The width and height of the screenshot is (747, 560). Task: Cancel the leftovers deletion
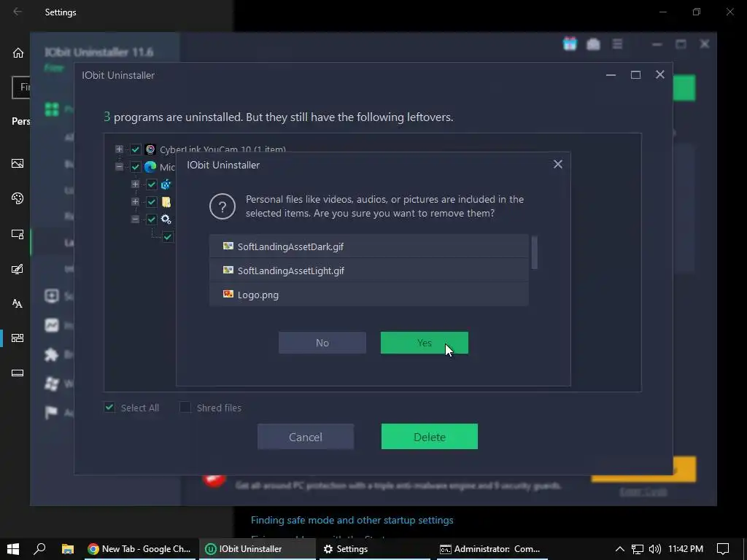306,437
